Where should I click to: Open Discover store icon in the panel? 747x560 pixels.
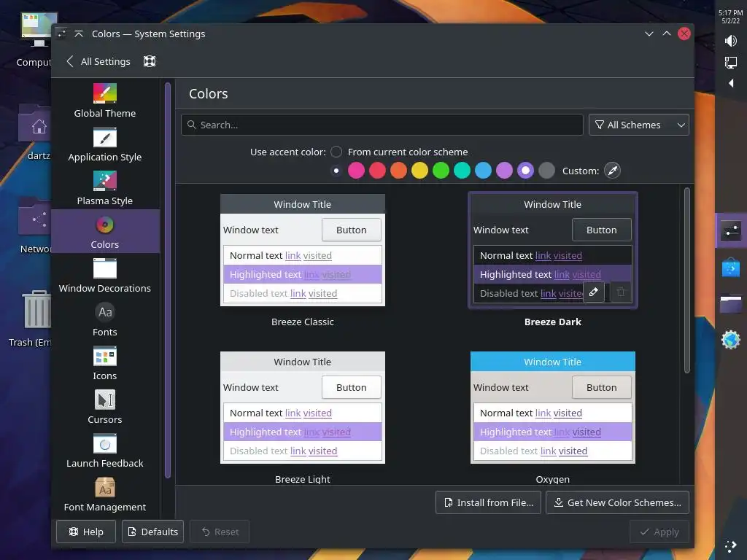click(x=731, y=267)
